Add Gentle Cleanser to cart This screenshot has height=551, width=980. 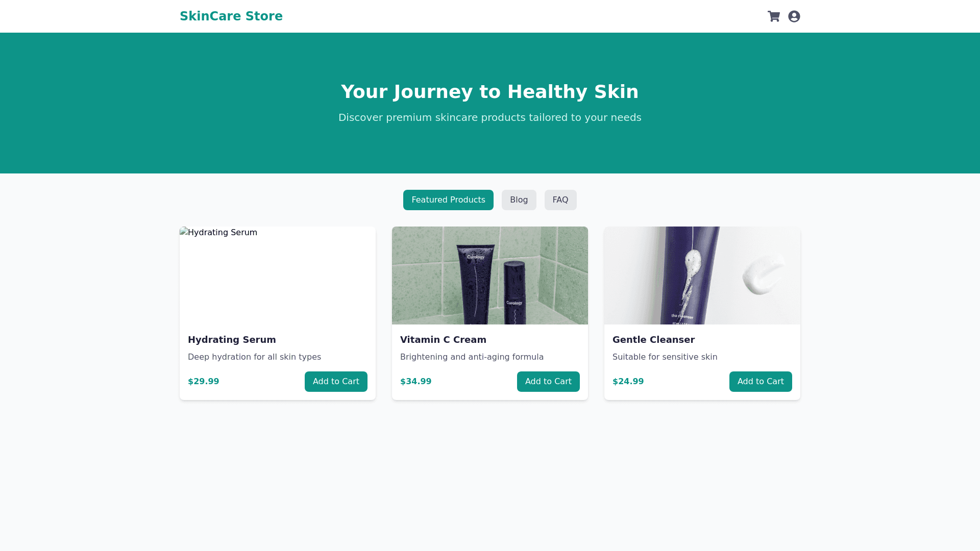tap(761, 382)
